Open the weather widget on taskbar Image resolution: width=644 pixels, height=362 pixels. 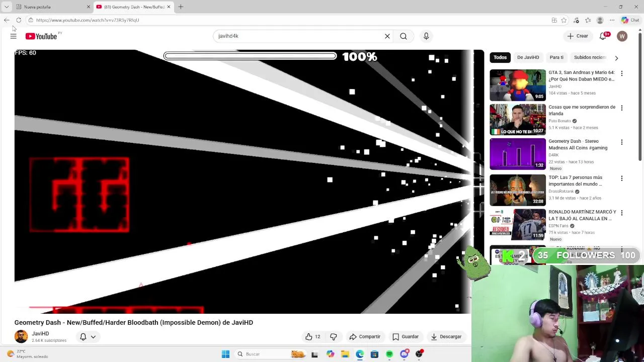28,354
